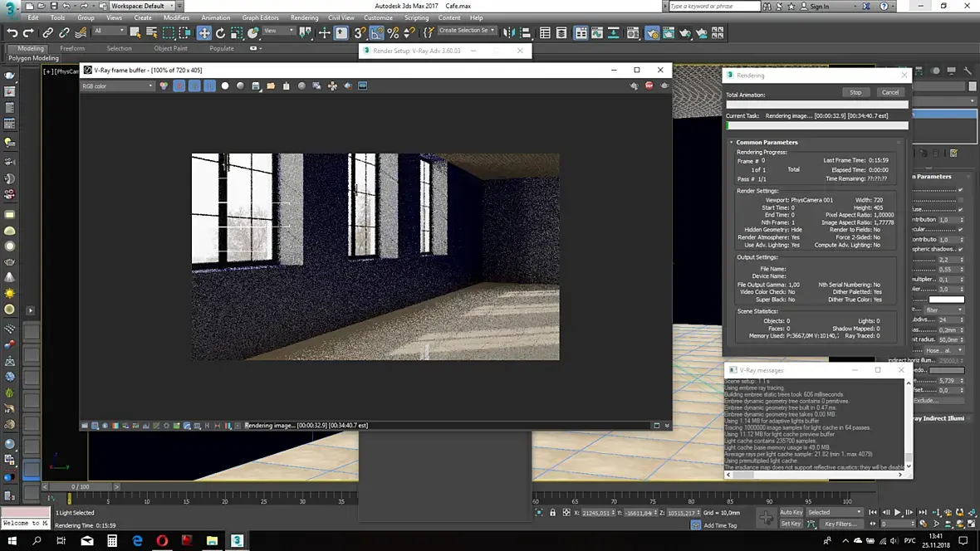Viewport: 980px width, 551px height.
Task: Switch to the Freeform ribbon tab
Action: 72,48
